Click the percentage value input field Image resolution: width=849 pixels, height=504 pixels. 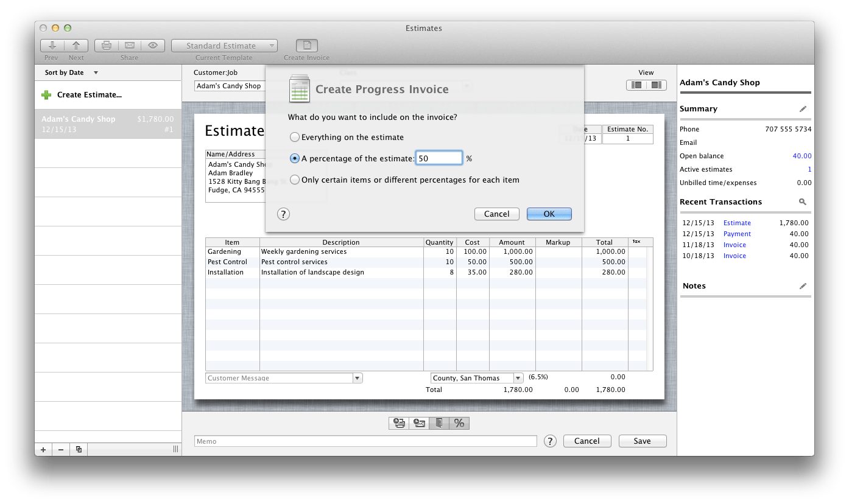coord(439,157)
